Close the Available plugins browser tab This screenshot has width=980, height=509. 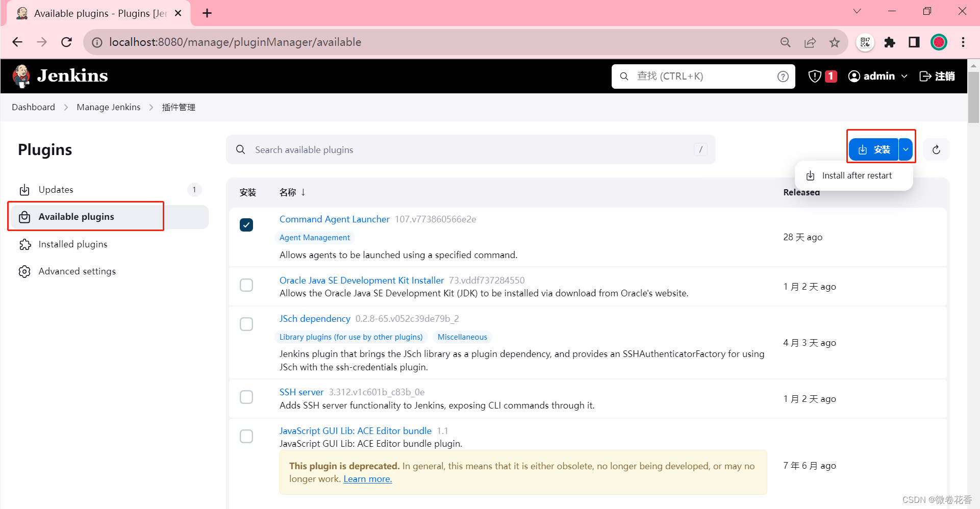[x=178, y=13]
